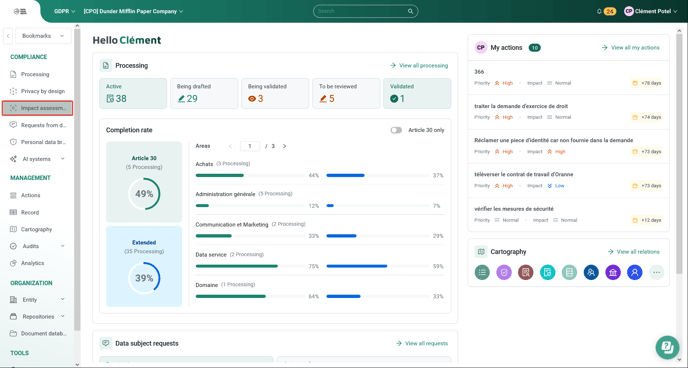Image resolution: width=688 pixels, height=368 pixels.
Task: Click View all relations link
Action: 634,252
